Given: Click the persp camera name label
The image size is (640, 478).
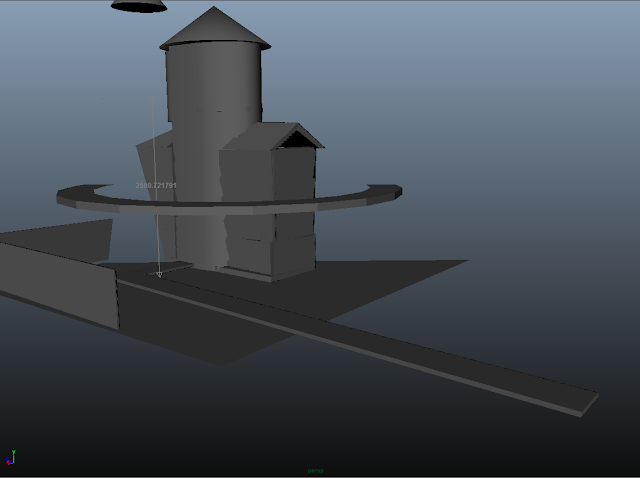Looking at the screenshot, I should coord(316,471).
